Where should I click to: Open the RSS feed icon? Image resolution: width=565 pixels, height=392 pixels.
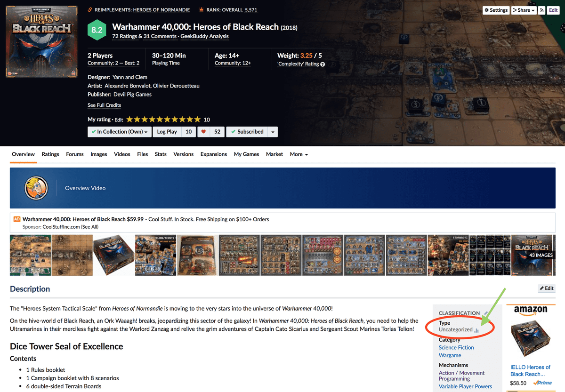(x=541, y=10)
